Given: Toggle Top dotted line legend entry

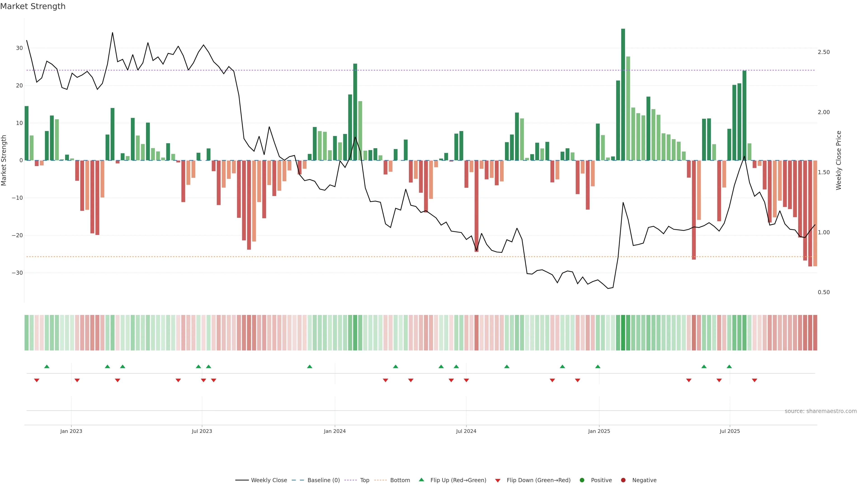Looking at the screenshot, I should coord(351,480).
